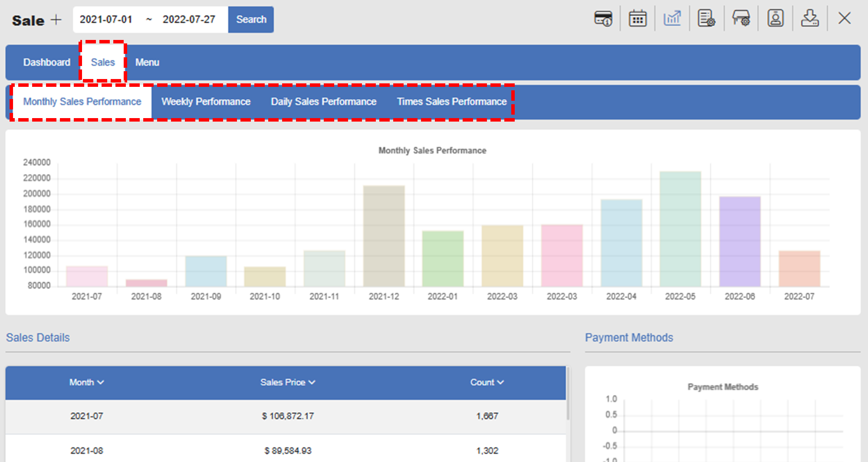Switch to the Dashboard tab
The height and width of the screenshot is (462, 868).
pos(47,62)
